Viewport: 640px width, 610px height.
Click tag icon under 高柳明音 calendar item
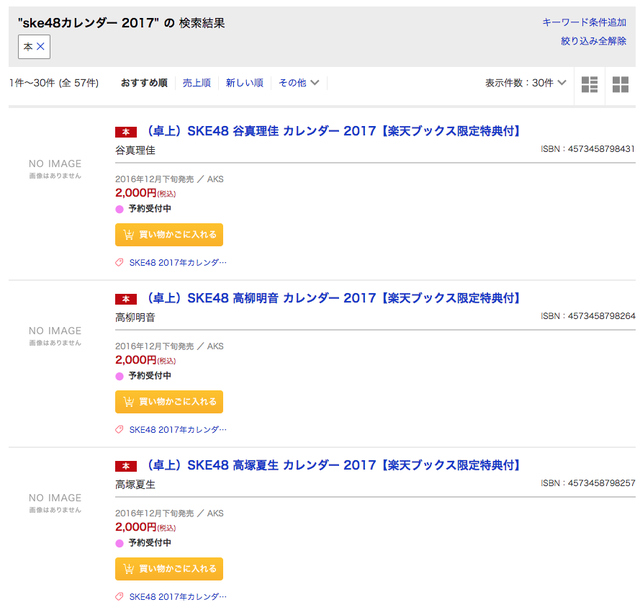(x=119, y=430)
